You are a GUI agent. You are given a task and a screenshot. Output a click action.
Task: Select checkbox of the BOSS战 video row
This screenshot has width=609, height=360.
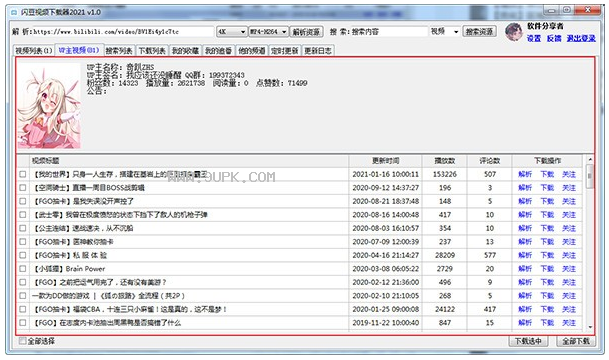pos(23,188)
